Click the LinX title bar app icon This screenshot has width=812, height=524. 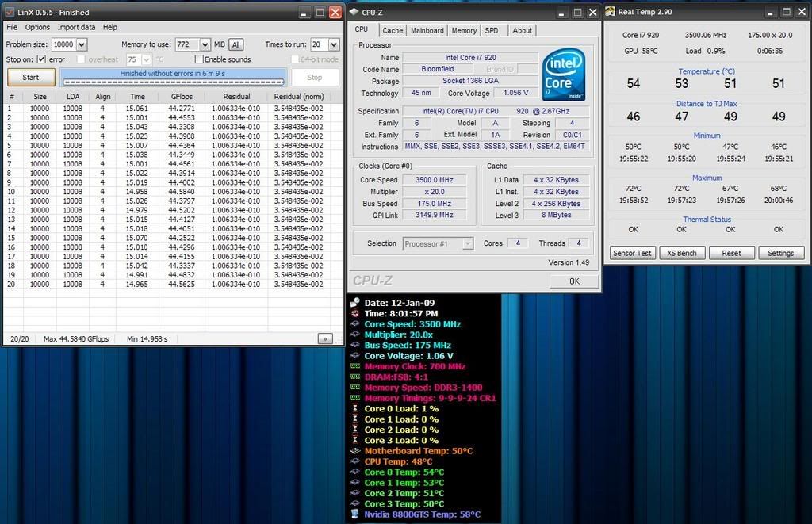pyautogui.click(x=10, y=12)
